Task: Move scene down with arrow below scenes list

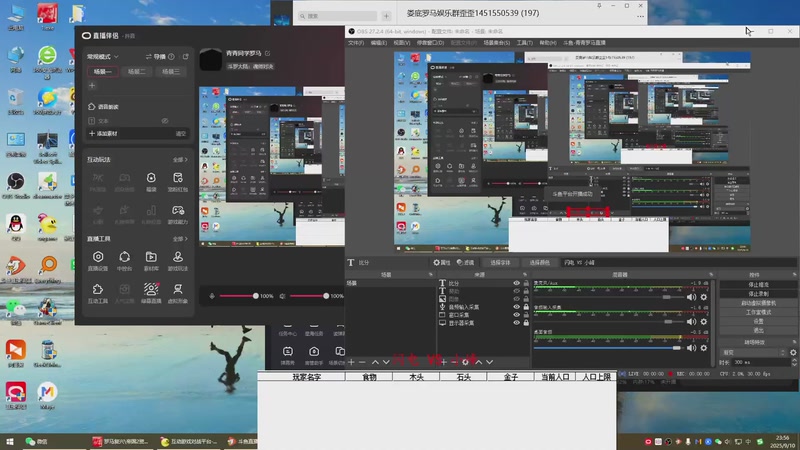Action: (x=386, y=362)
